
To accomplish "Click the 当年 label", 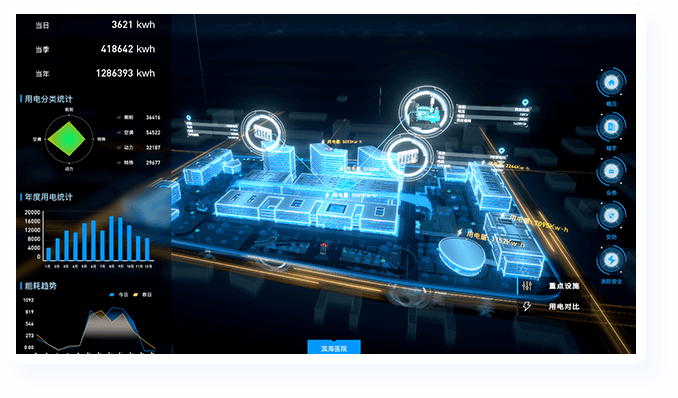I will point(42,74).
